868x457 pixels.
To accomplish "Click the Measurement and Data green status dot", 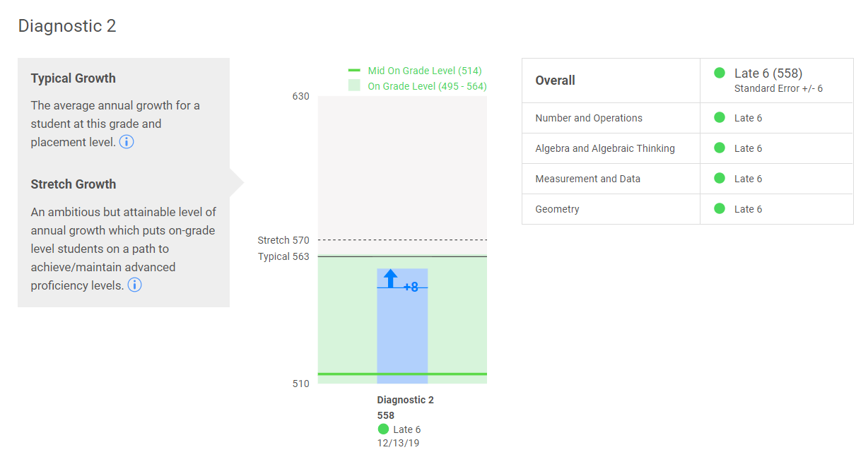I will [720, 179].
